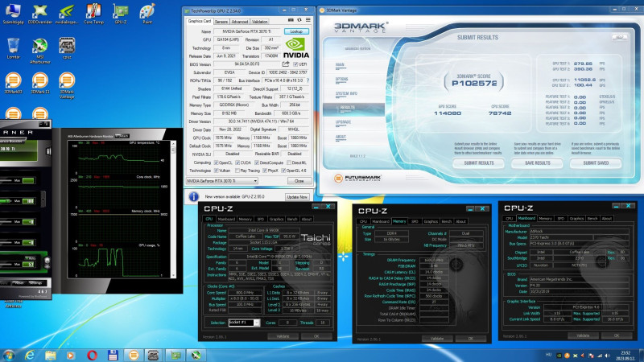Viewport: 644px width, 362px height.
Task: Select the MAIN menu in 3DMark Vantage
Action: click(x=340, y=65)
